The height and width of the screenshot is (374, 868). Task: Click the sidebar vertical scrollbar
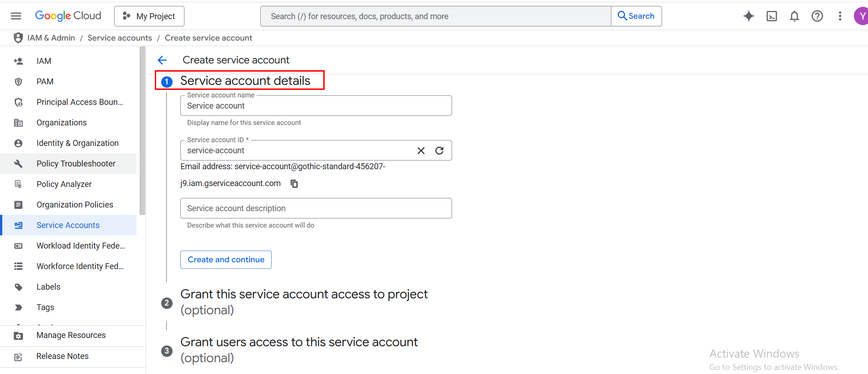coord(142,132)
